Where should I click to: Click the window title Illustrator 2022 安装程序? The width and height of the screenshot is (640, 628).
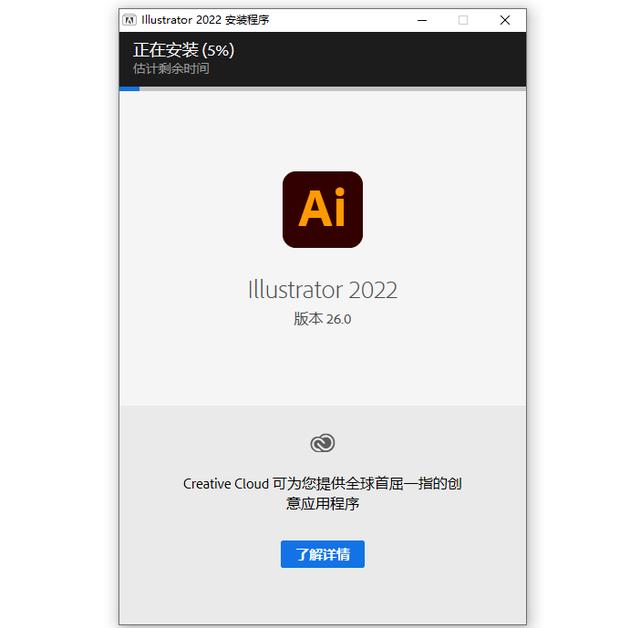pyautogui.click(x=205, y=20)
